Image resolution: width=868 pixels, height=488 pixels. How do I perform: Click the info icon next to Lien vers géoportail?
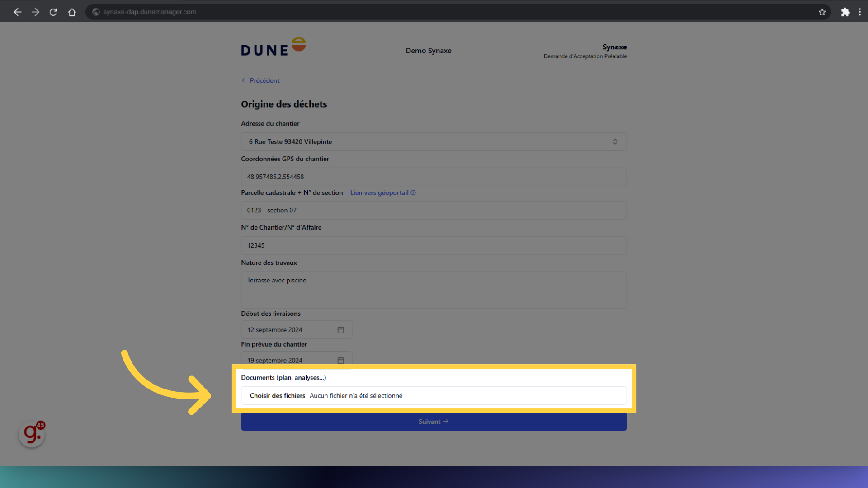tap(413, 192)
